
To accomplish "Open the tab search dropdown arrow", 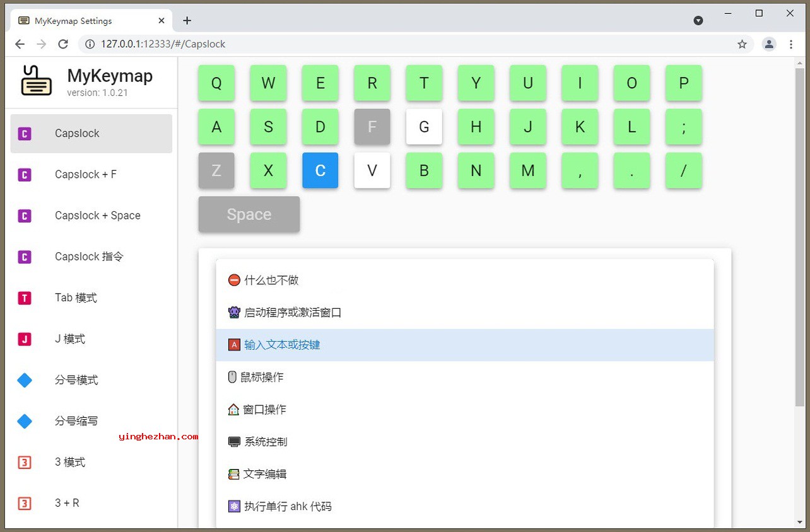I will [698, 21].
